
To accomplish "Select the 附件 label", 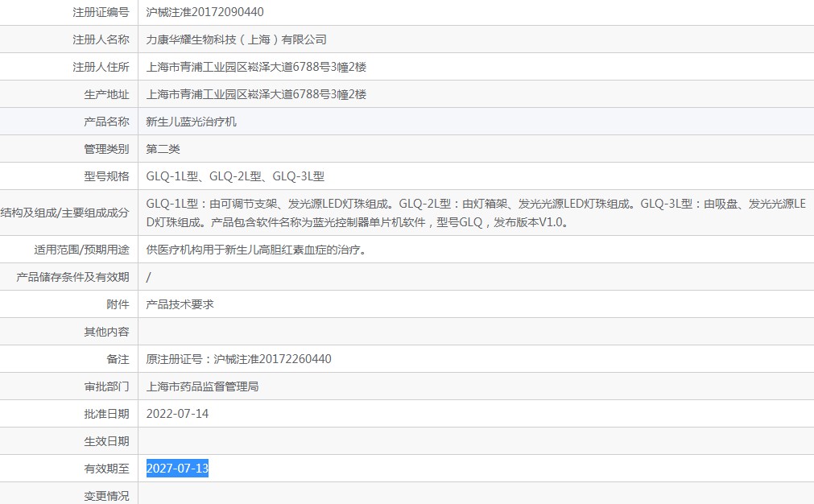I will (118, 304).
